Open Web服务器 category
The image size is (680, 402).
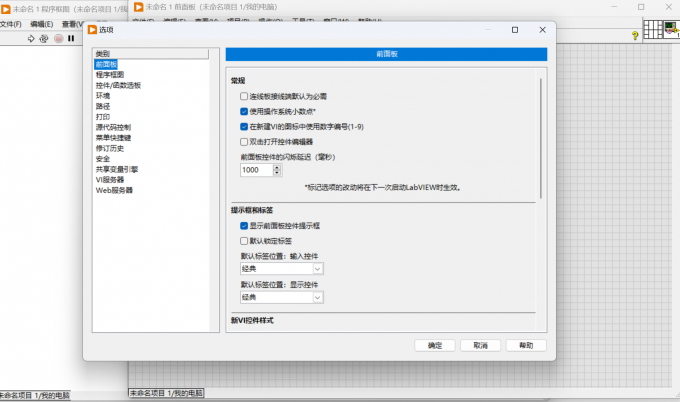pyautogui.click(x=114, y=190)
